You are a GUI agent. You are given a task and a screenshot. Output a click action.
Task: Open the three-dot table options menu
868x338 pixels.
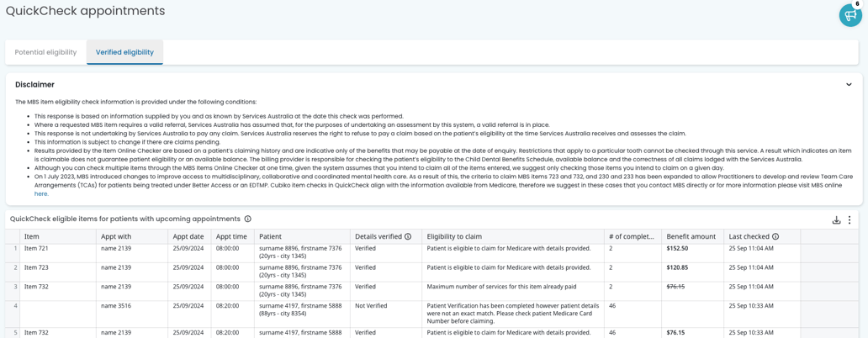click(x=849, y=220)
